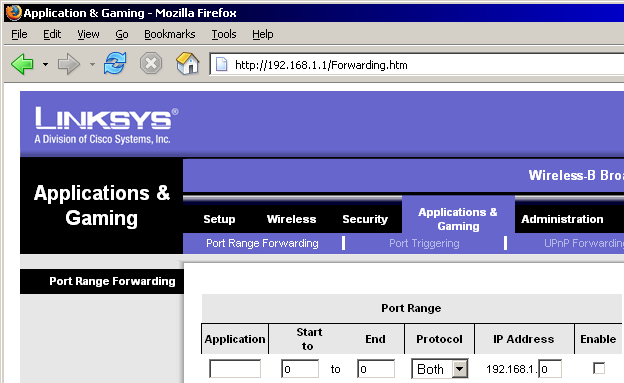
Task: Click the Enable column header
Action: click(598, 339)
